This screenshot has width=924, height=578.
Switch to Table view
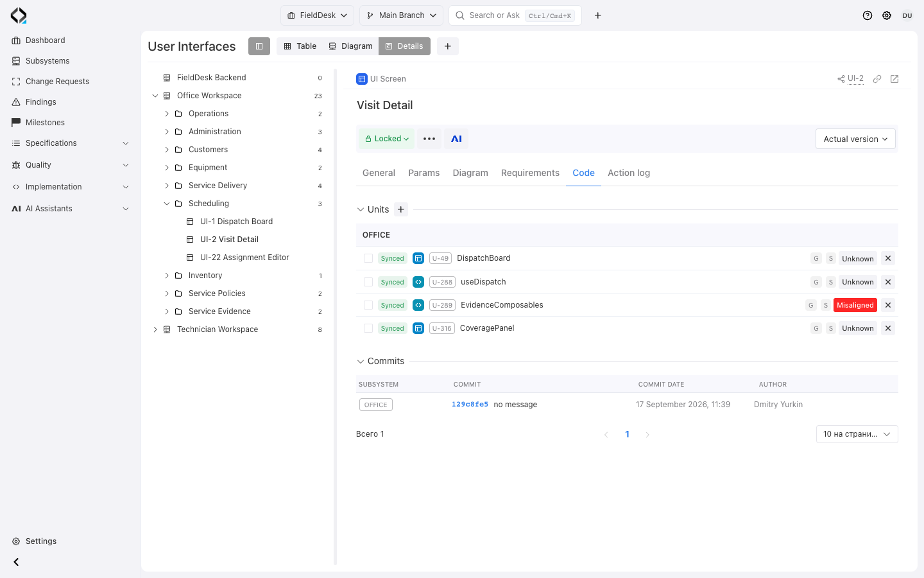(x=300, y=46)
